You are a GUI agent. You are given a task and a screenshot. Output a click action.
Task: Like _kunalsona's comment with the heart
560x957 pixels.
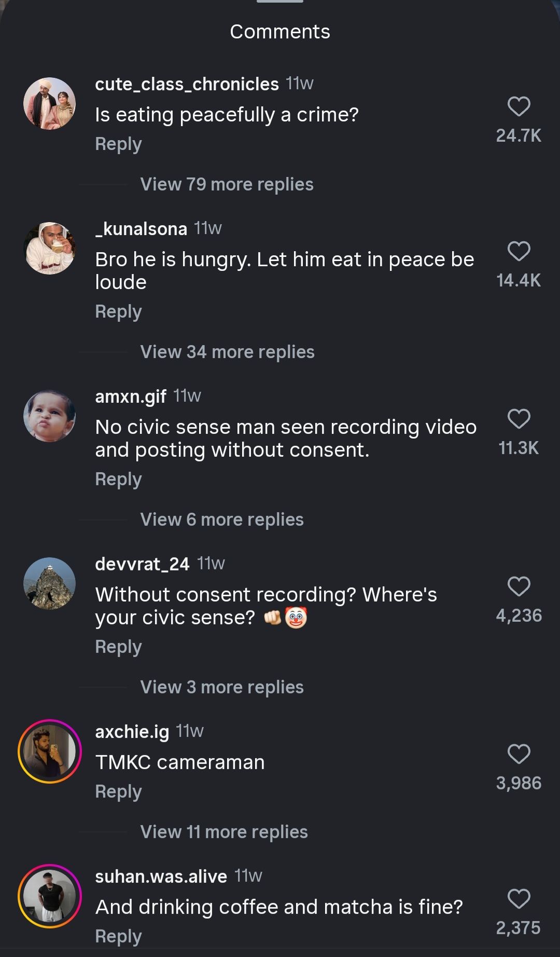(519, 251)
